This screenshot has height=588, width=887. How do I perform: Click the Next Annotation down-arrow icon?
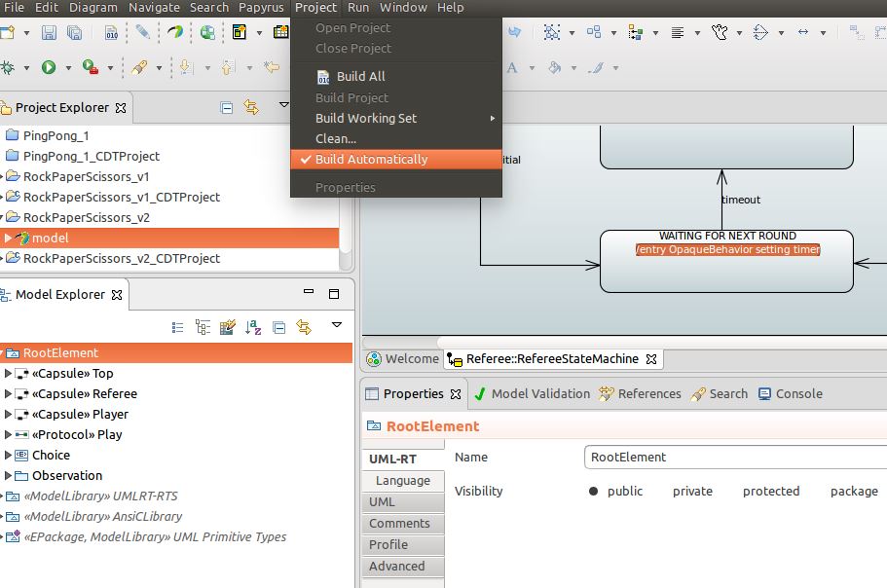click(185, 67)
